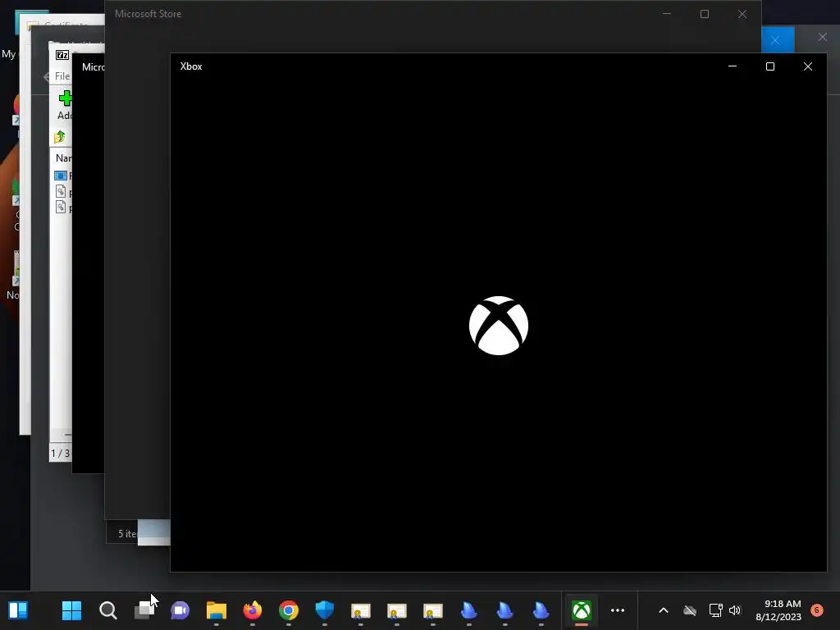Screen dimensions: 840x630
Task: Maximize the Xbox window
Action: 769,66
